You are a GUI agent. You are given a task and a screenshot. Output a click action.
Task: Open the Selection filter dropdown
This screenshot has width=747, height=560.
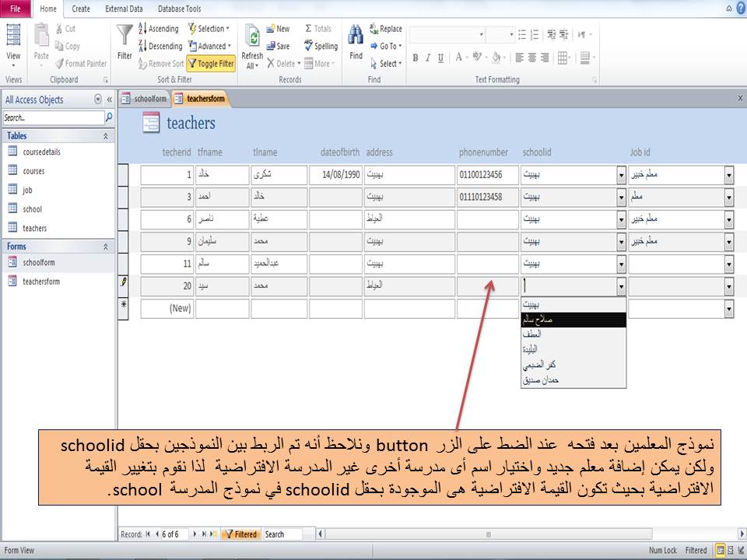point(209,29)
